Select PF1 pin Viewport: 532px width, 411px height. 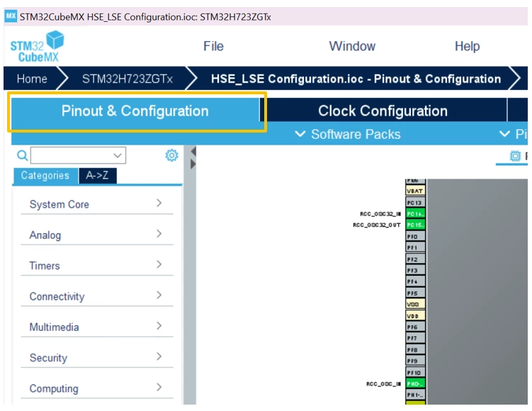[x=415, y=248]
